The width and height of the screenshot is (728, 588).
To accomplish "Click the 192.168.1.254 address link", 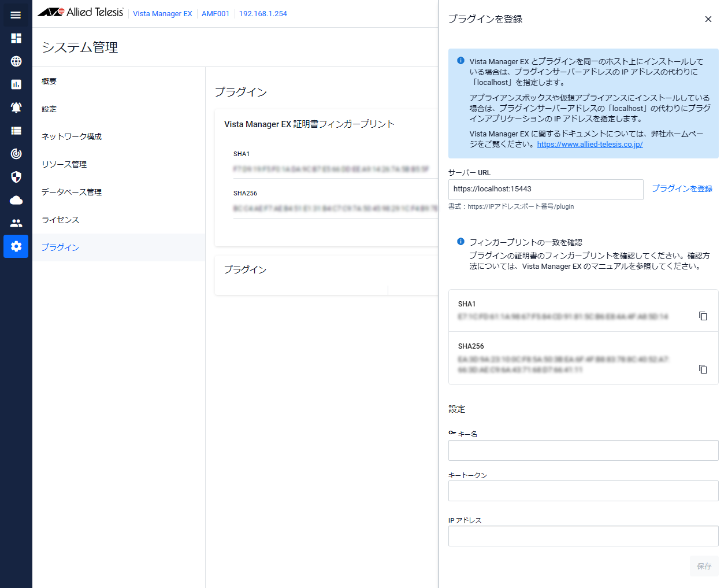I will 263,14.
